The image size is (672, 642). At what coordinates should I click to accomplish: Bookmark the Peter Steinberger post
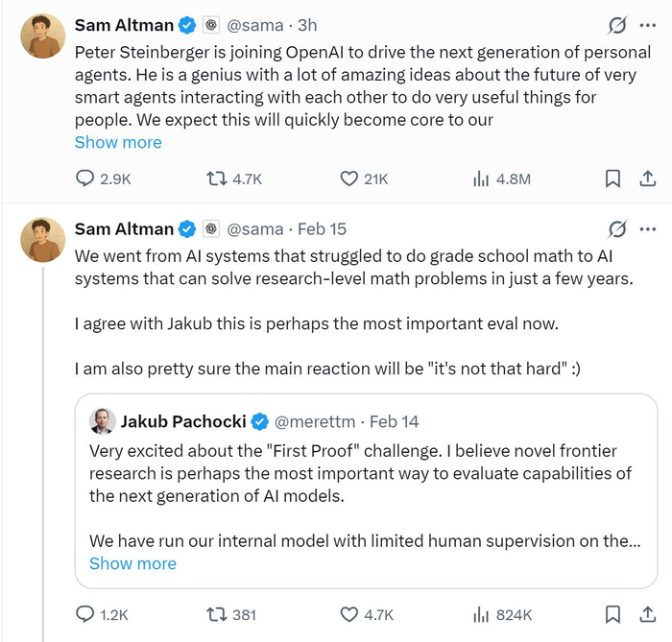pyautogui.click(x=612, y=178)
